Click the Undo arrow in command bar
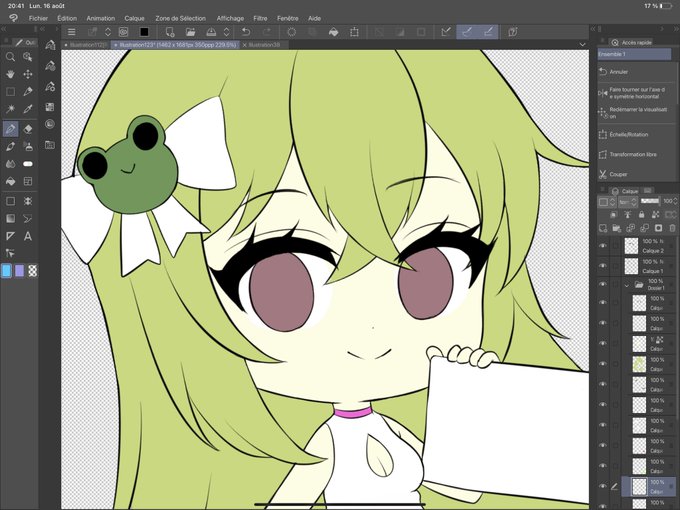 tap(246, 32)
